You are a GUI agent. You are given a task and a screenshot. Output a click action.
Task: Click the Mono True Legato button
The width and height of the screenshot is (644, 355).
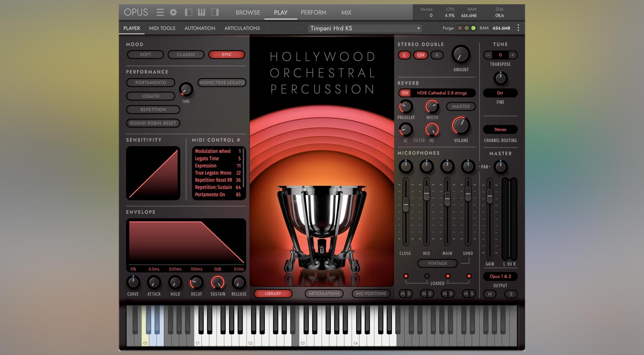pyautogui.click(x=222, y=83)
